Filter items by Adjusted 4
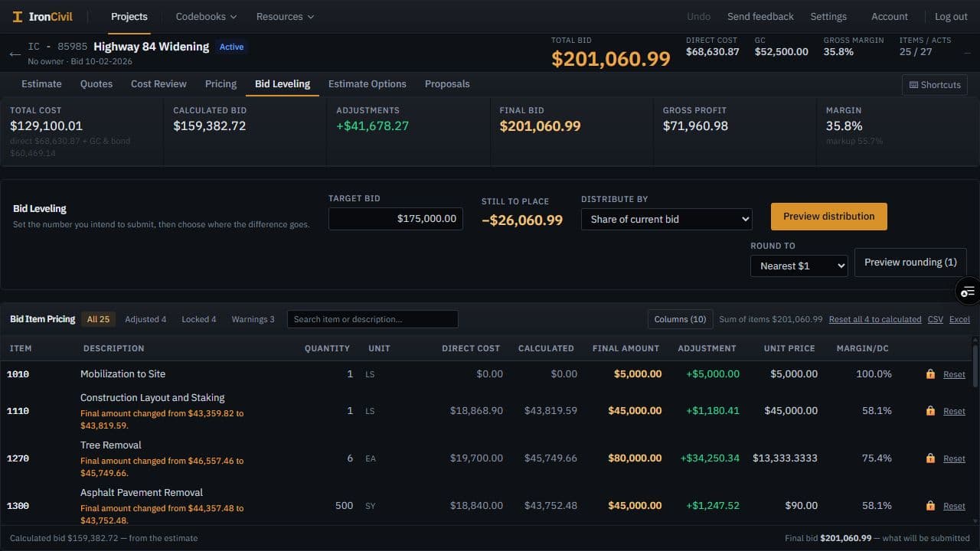Viewport: 980px width, 551px height. [x=145, y=319]
